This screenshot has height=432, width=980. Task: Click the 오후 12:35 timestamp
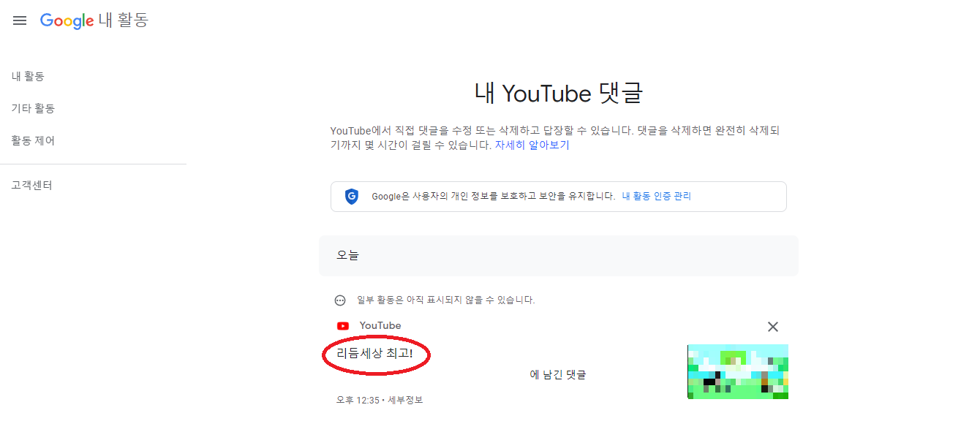coord(358,400)
